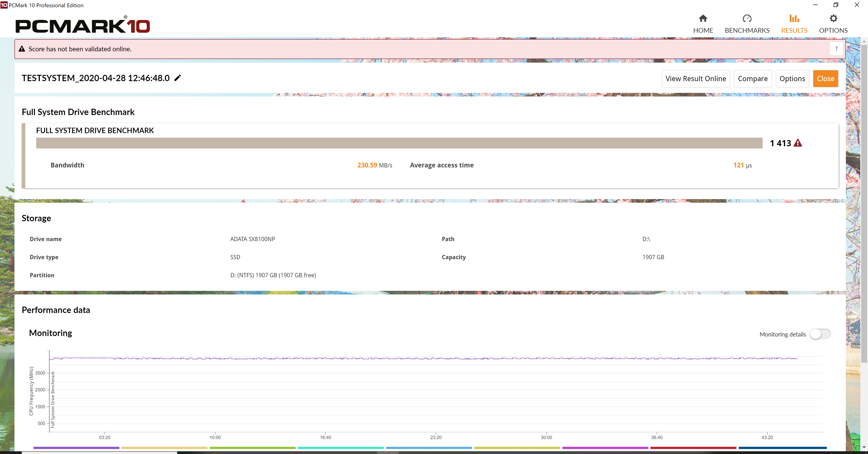Click the drive name ADATA SX8100NP
This screenshot has height=454, width=868.
[252, 239]
